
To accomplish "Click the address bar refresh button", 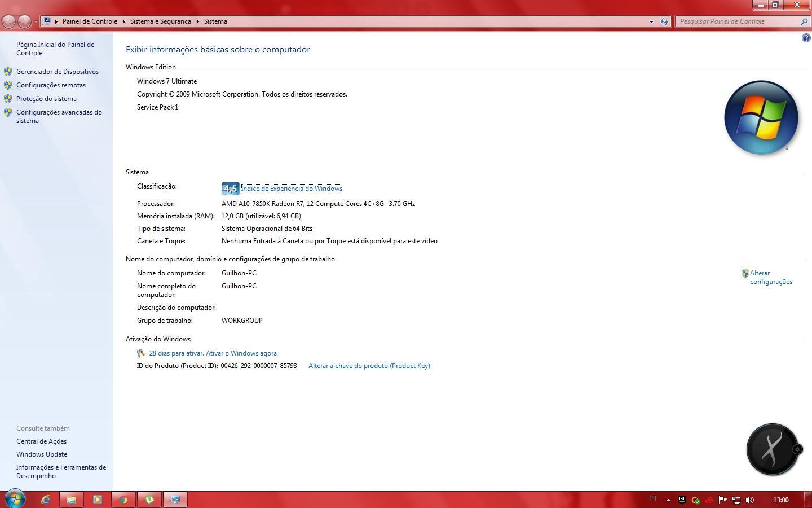I will 664,21.
